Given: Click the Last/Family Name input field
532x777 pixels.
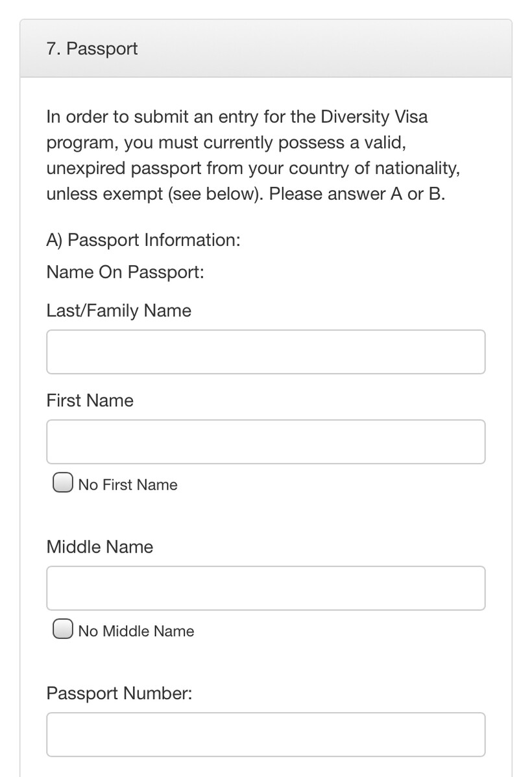Looking at the screenshot, I should [x=265, y=352].
